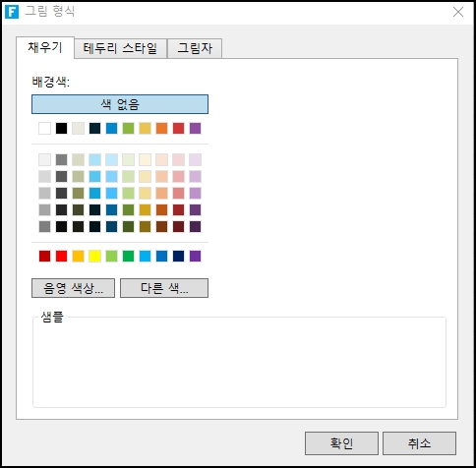Cancel with the 취소 button
The height and width of the screenshot is (468, 476).
point(419,443)
